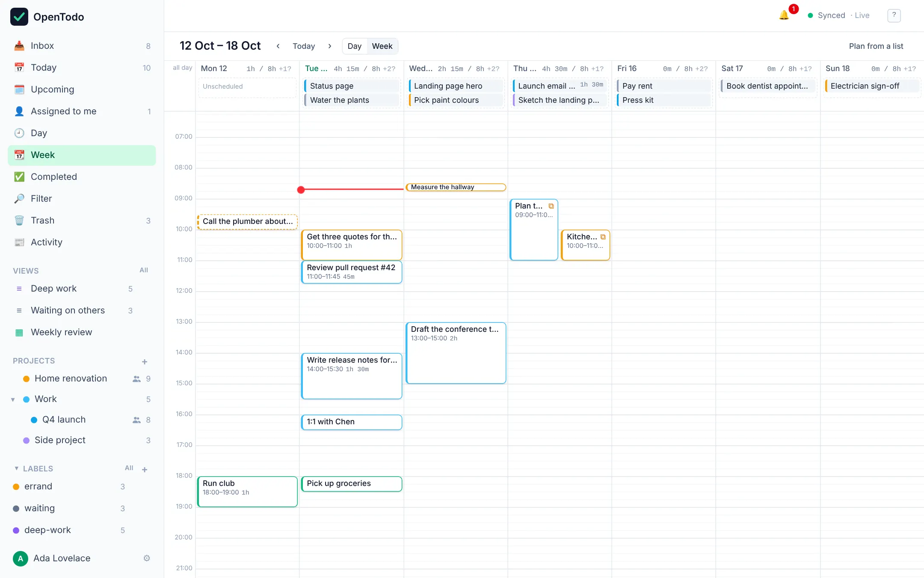This screenshot has height=578, width=924.
Task: Click the Day clock icon in sidebar
Action: coord(19,133)
